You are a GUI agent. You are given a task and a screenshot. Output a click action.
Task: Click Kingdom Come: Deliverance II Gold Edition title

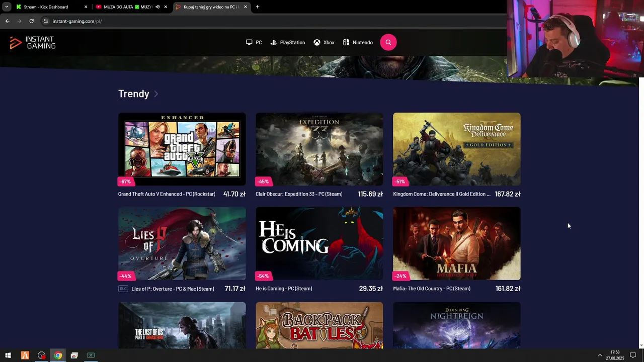tap(442, 194)
